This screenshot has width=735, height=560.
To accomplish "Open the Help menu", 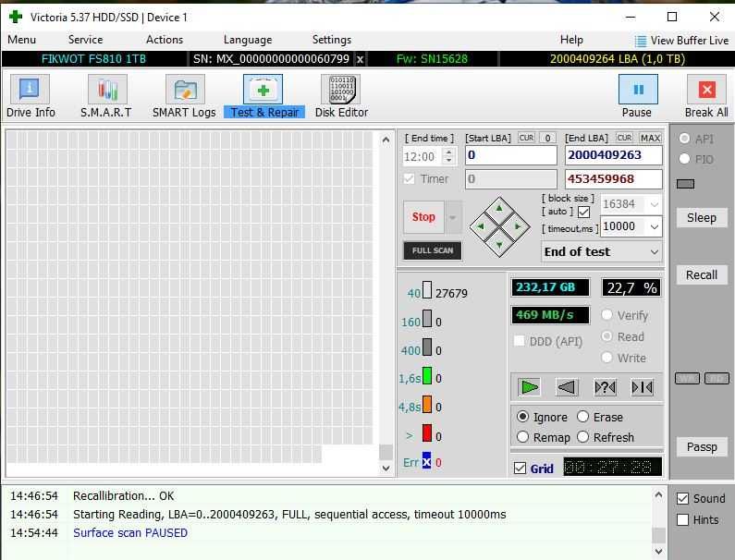I will (571, 40).
